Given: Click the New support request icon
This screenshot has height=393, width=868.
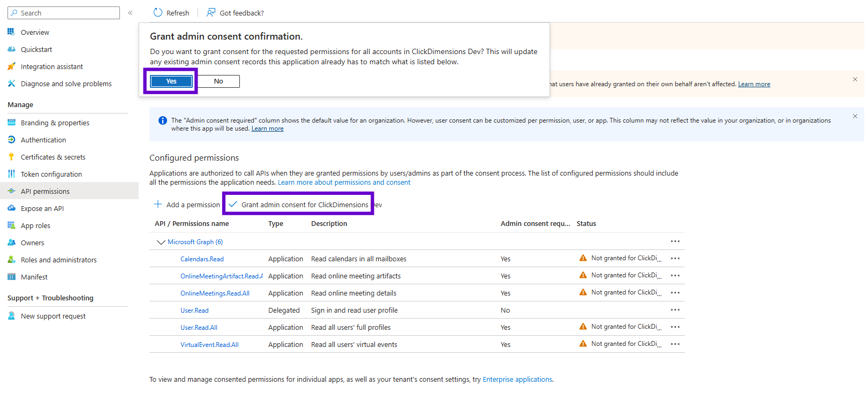Looking at the screenshot, I should pos(11,316).
